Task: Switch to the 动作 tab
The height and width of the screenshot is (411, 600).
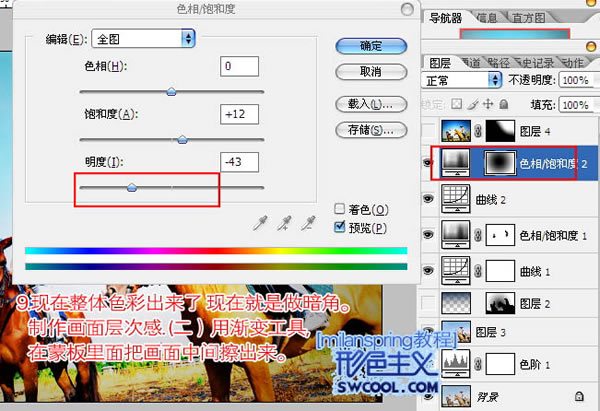Action: click(x=582, y=63)
